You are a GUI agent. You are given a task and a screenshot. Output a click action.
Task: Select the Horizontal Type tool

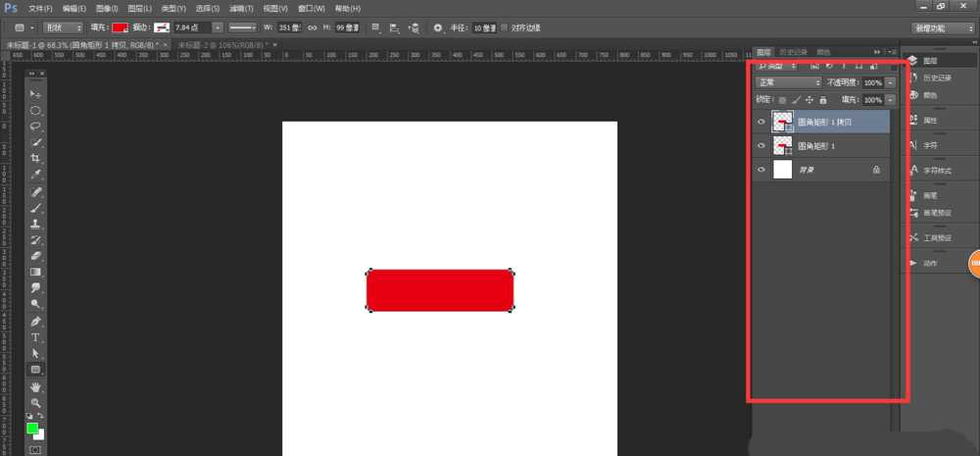point(35,336)
